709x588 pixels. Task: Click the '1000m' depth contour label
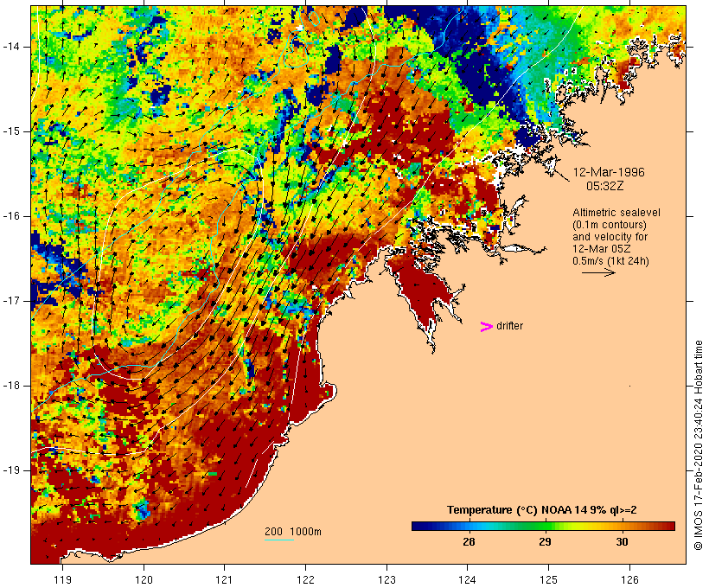(x=305, y=532)
